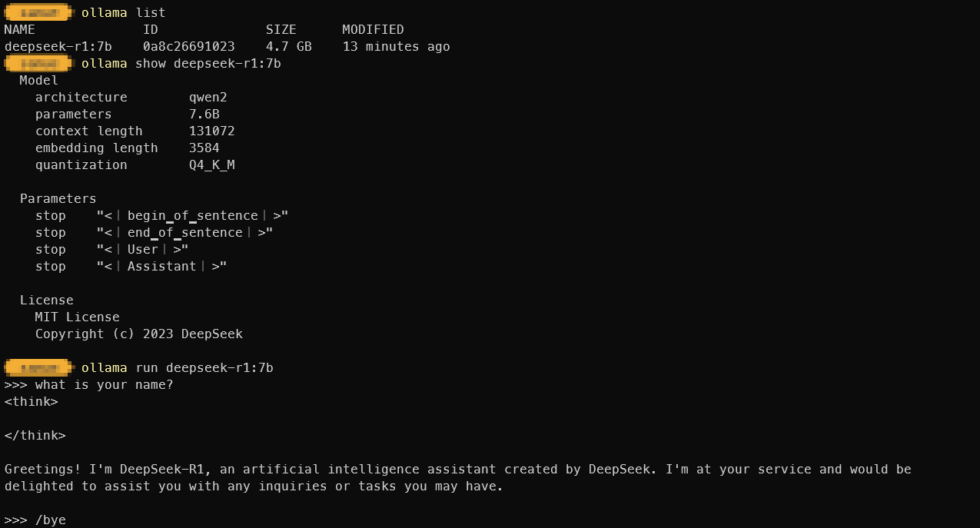The image size is (980, 528).
Task: Click the 'what is your name?' prompt
Action: [104, 384]
